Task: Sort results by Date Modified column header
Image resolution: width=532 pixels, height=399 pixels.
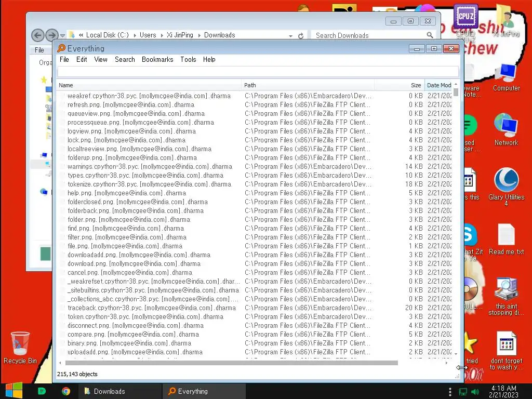Action: click(x=438, y=85)
